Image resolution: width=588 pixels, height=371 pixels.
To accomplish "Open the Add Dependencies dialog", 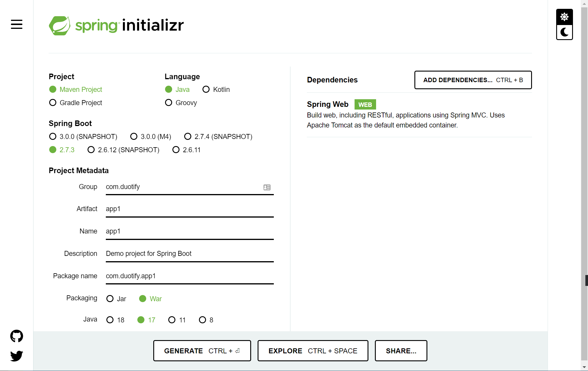I will click(x=473, y=80).
